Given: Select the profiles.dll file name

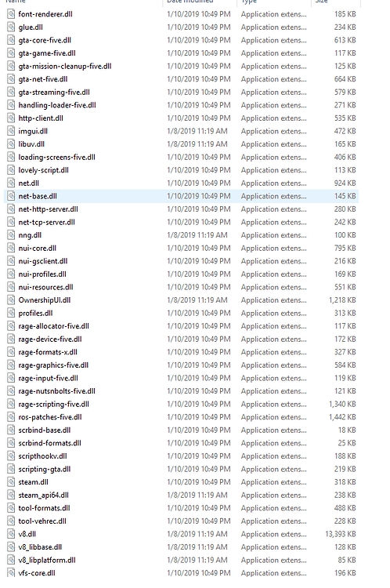Looking at the screenshot, I should (35, 314).
